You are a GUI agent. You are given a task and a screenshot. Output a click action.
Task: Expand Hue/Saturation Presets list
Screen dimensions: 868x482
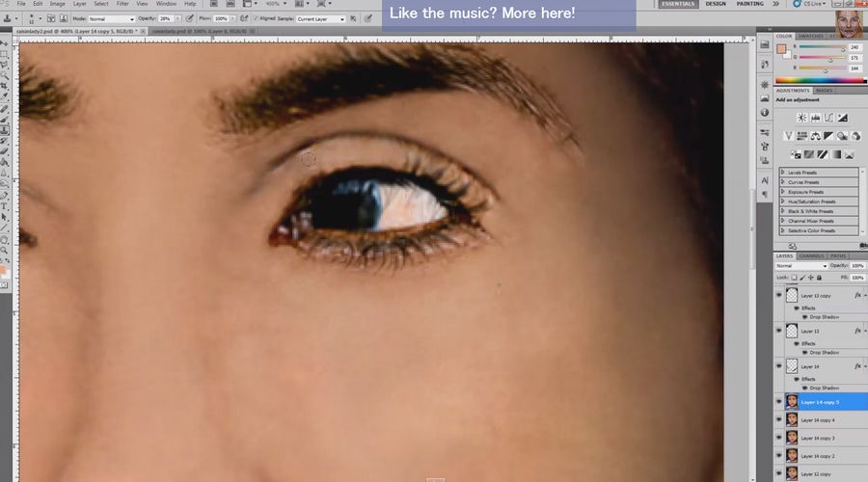(783, 201)
